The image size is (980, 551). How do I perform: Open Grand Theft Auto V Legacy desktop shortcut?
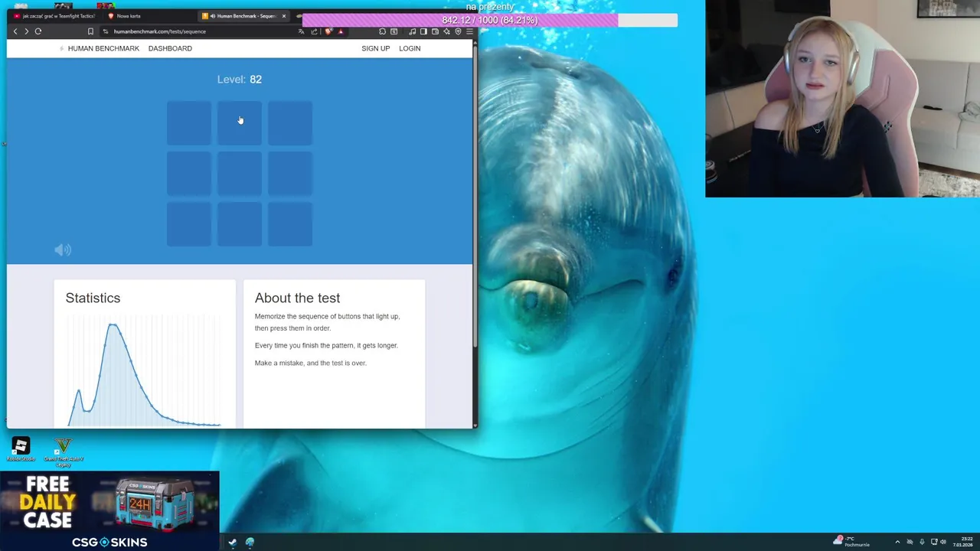(64, 452)
